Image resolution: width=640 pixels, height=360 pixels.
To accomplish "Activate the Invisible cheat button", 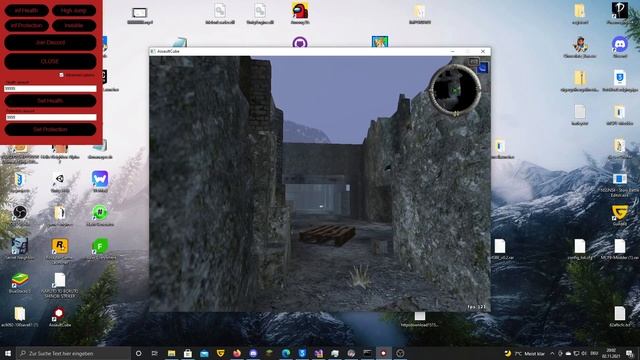I will click(74, 25).
